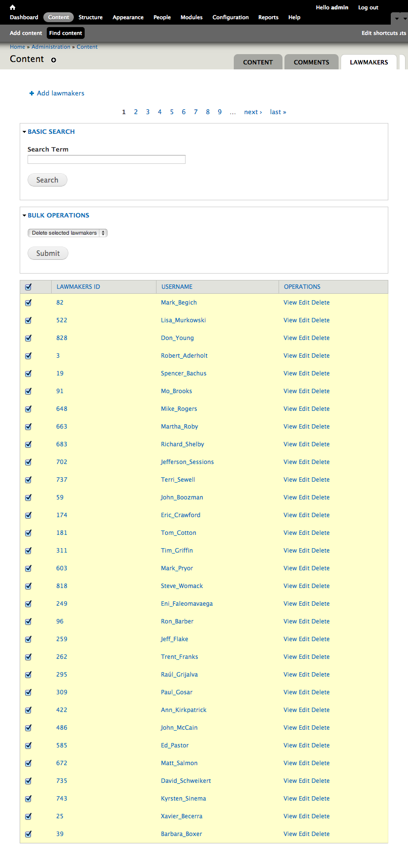Click View for Mark_Begich
Viewport: 408px width, 868px height.
[x=290, y=303]
